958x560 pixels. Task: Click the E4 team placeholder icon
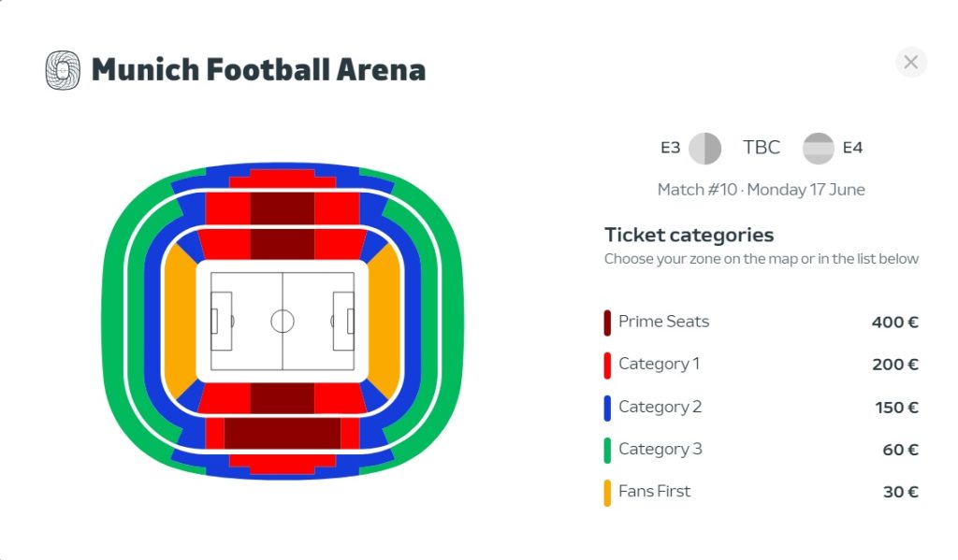[x=818, y=148]
